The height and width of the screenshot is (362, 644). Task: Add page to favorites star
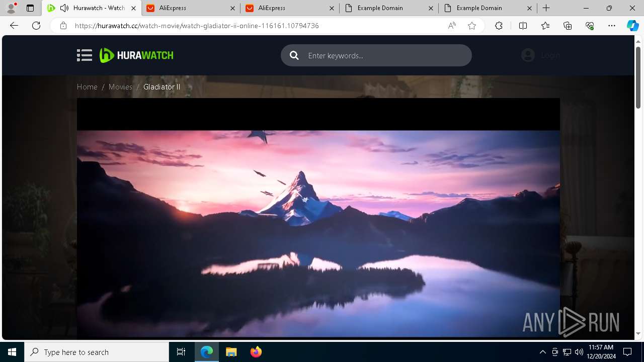click(472, 26)
